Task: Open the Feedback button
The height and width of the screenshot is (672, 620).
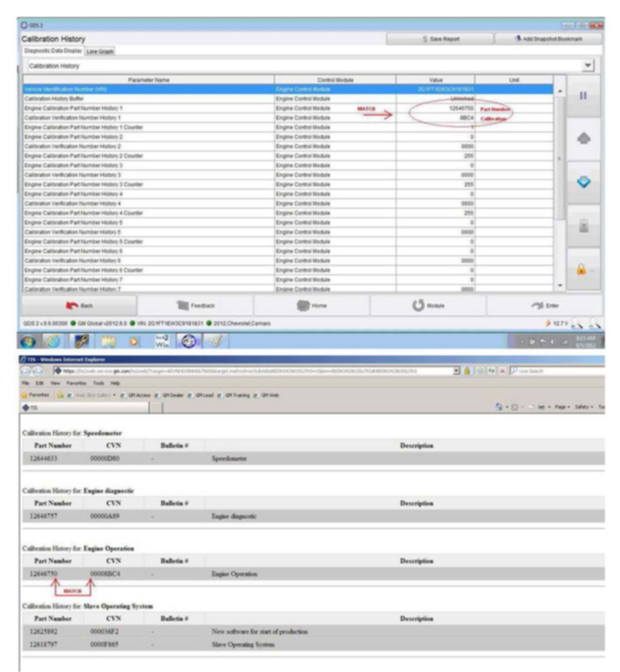Action: pos(196,306)
